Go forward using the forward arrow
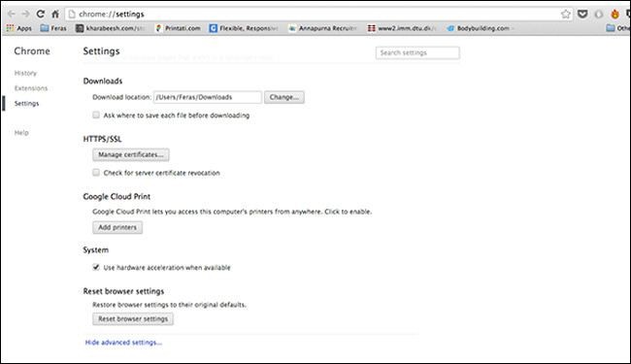The height and width of the screenshot is (364, 631). pos(25,14)
